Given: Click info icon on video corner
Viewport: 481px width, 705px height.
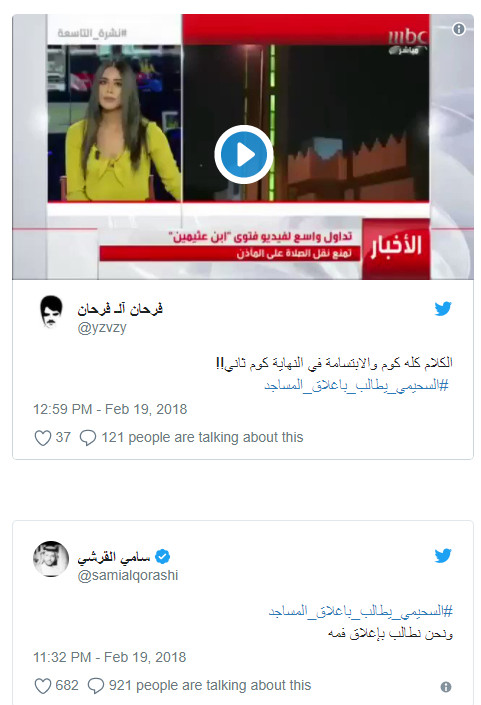Looking at the screenshot, I should 459,29.
